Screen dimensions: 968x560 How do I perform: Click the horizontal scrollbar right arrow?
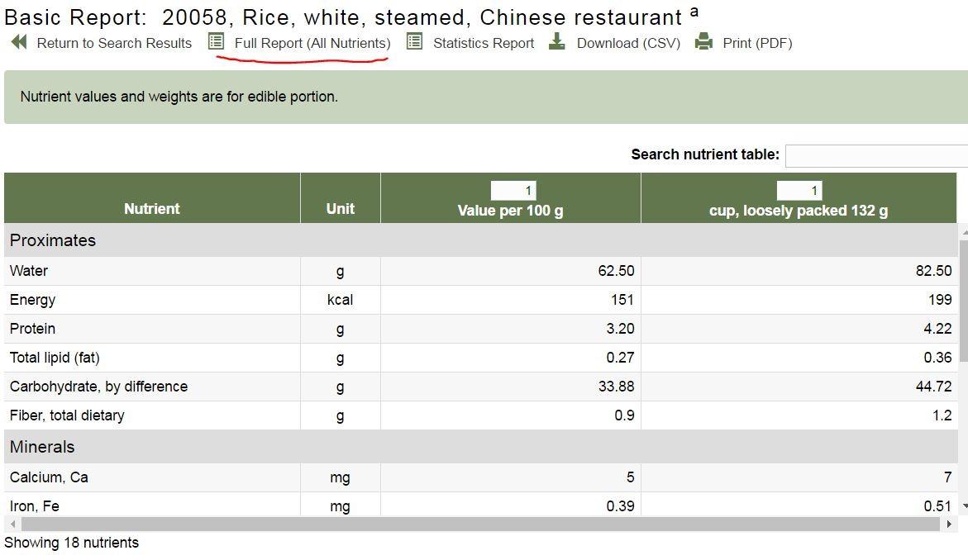949,524
